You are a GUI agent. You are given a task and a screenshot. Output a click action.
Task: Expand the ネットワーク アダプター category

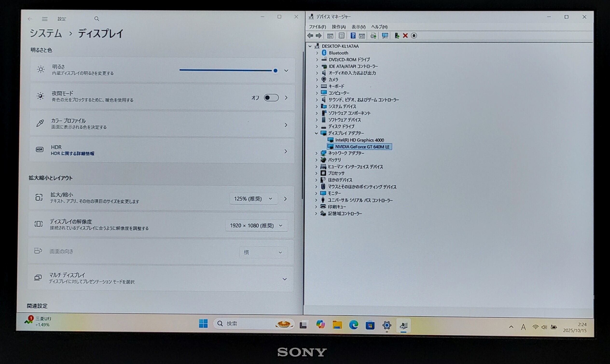[x=316, y=153]
